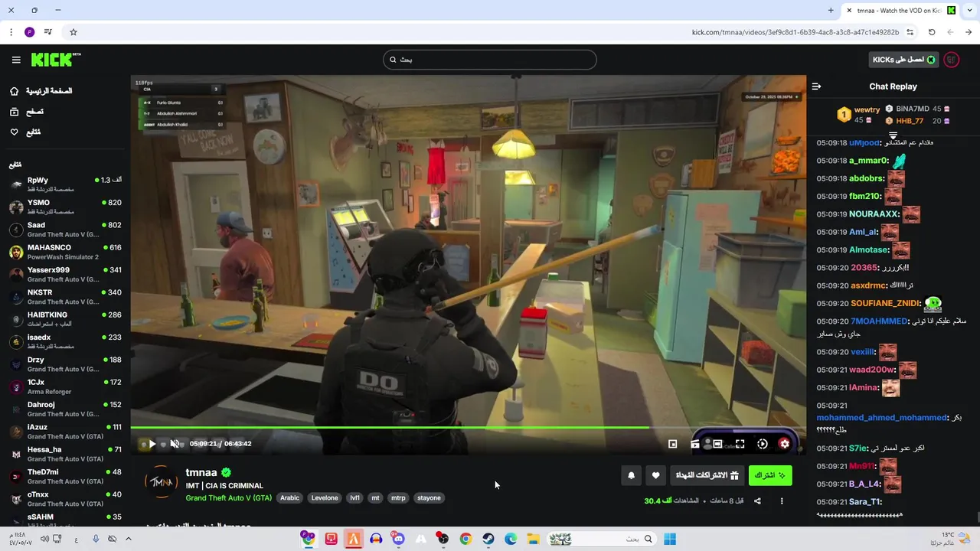Open File Explorer from the taskbar

click(x=533, y=539)
